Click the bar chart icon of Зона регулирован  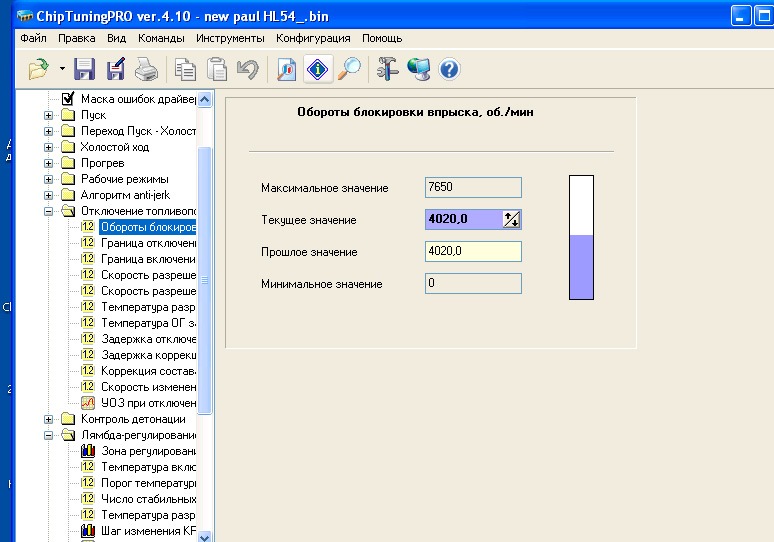(x=88, y=451)
